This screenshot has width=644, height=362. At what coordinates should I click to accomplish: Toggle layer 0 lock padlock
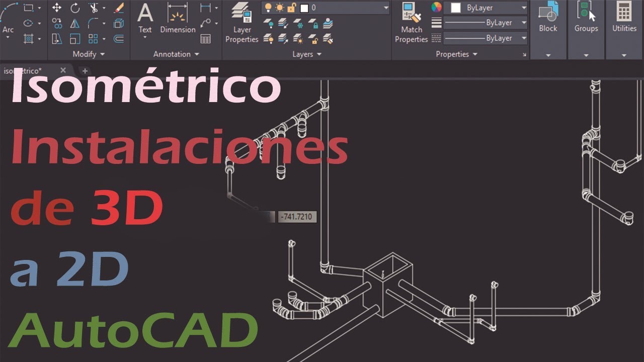click(291, 8)
